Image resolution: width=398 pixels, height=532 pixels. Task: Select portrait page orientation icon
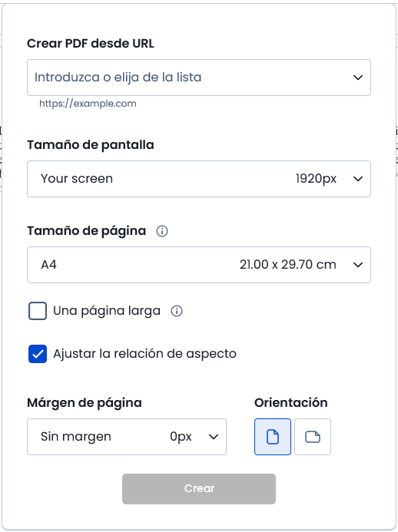(x=272, y=437)
